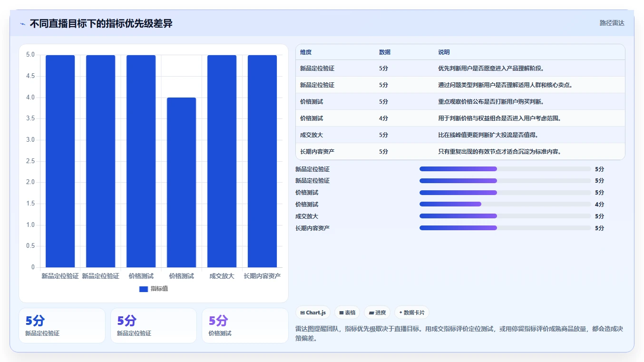Click the 4.5 tick on the y-axis

click(30, 76)
